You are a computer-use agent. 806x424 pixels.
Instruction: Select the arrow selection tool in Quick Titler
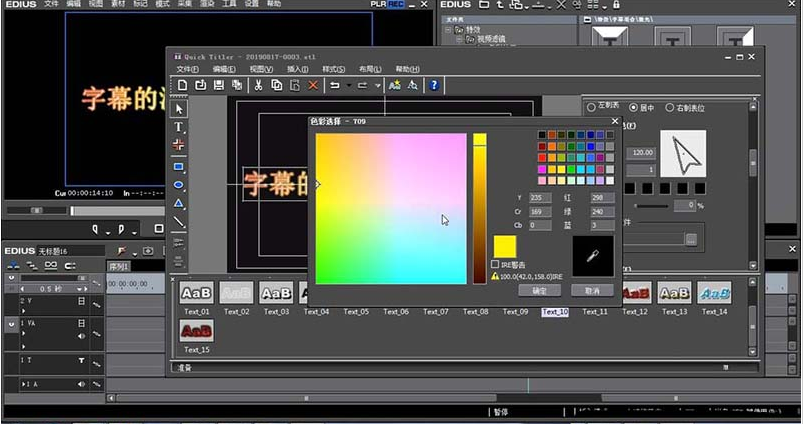(x=180, y=109)
